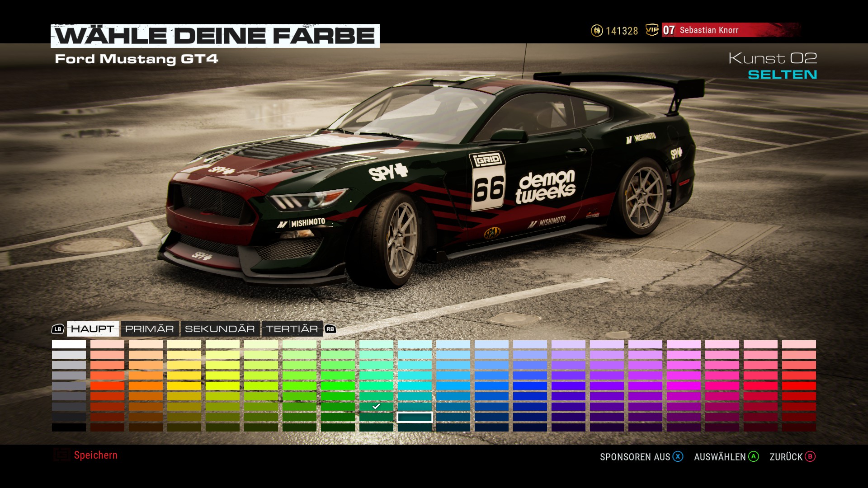This screenshot has height=488, width=868.
Task: Click the gold credits coin icon
Action: (x=597, y=31)
